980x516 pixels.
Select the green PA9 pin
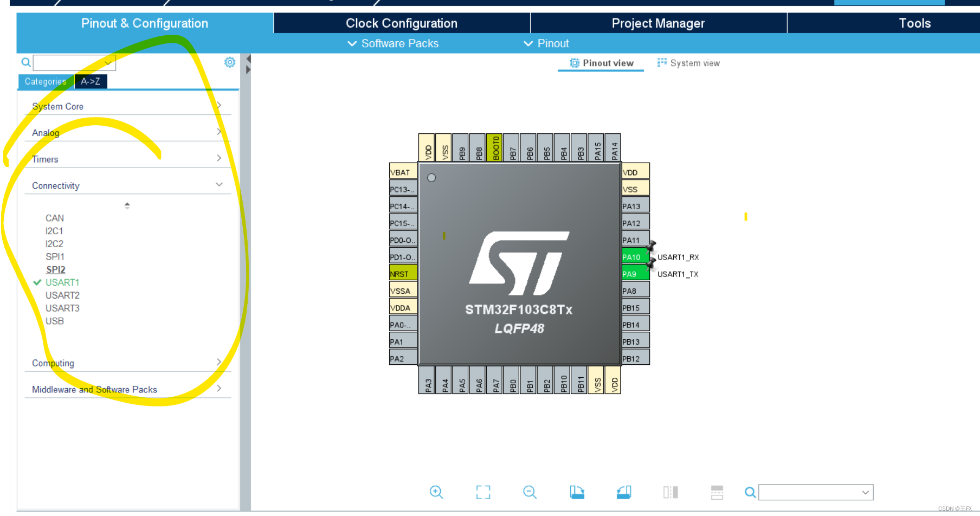coord(635,274)
